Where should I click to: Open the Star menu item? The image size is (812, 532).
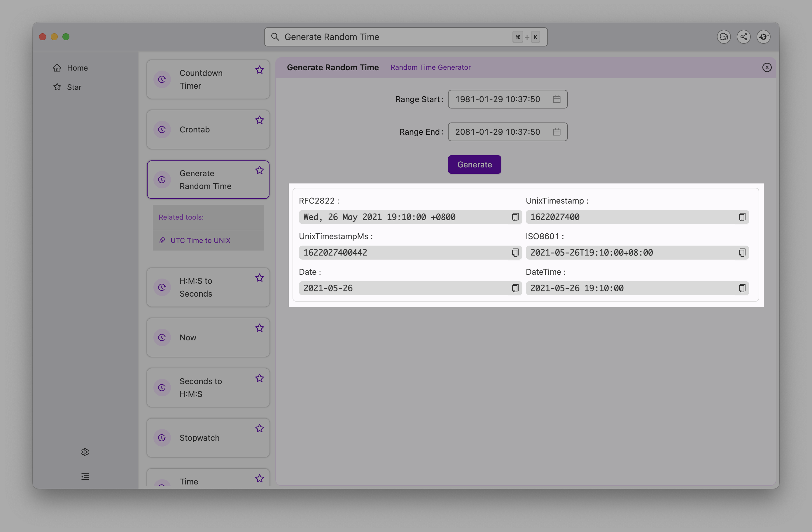point(74,87)
